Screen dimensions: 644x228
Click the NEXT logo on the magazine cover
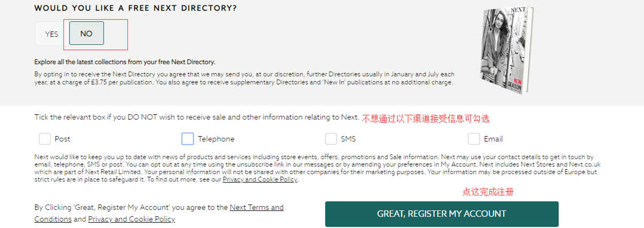518,10
